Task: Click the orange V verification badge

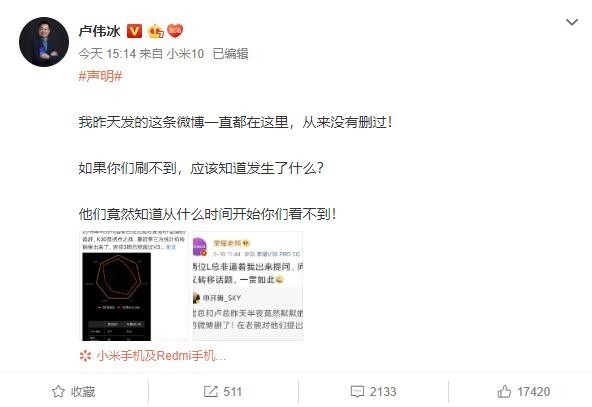Action: pyautogui.click(x=134, y=31)
